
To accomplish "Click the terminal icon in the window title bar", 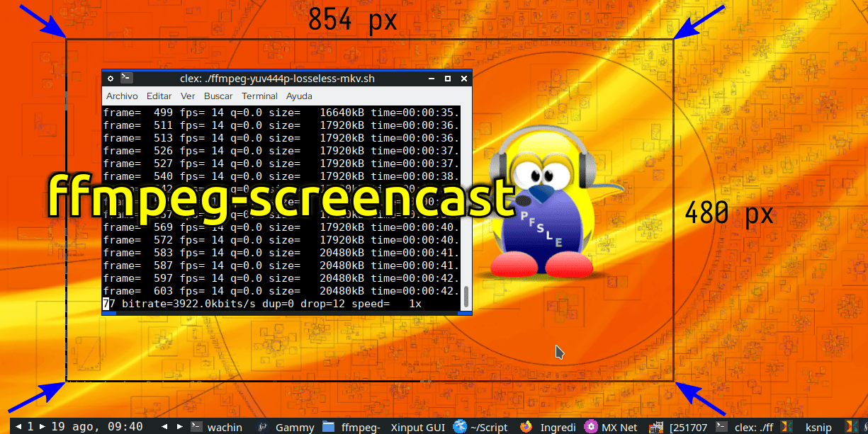I will click(x=126, y=78).
